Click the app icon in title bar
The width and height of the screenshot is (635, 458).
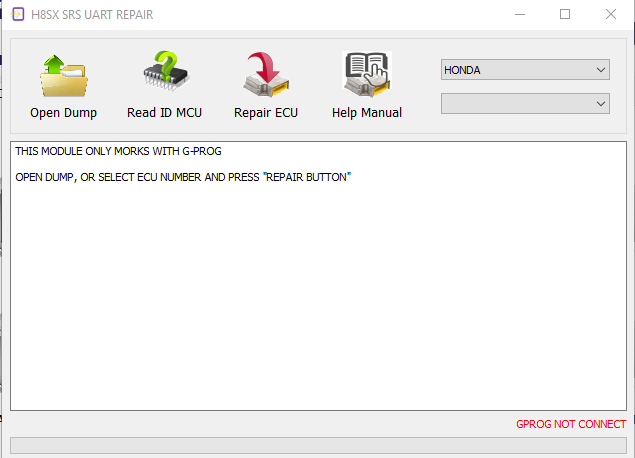pos(18,15)
